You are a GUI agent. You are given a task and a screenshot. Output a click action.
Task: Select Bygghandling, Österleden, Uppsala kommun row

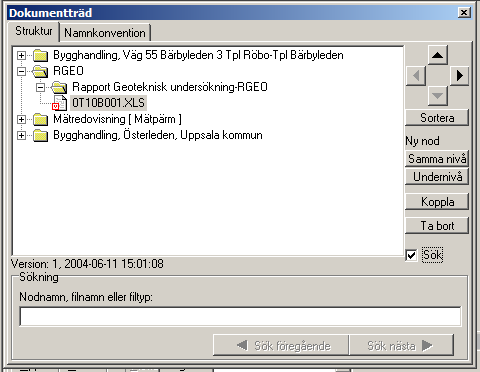[x=158, y=135]
